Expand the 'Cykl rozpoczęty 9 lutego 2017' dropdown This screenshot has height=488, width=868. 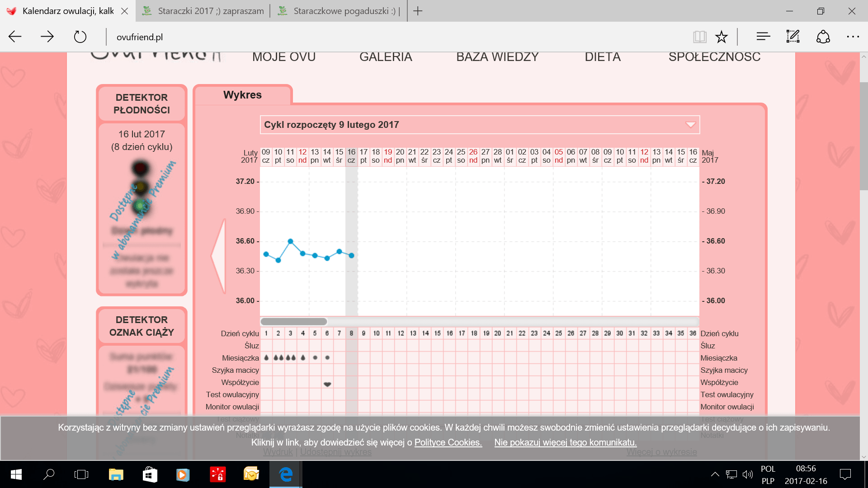coord(690,125)
